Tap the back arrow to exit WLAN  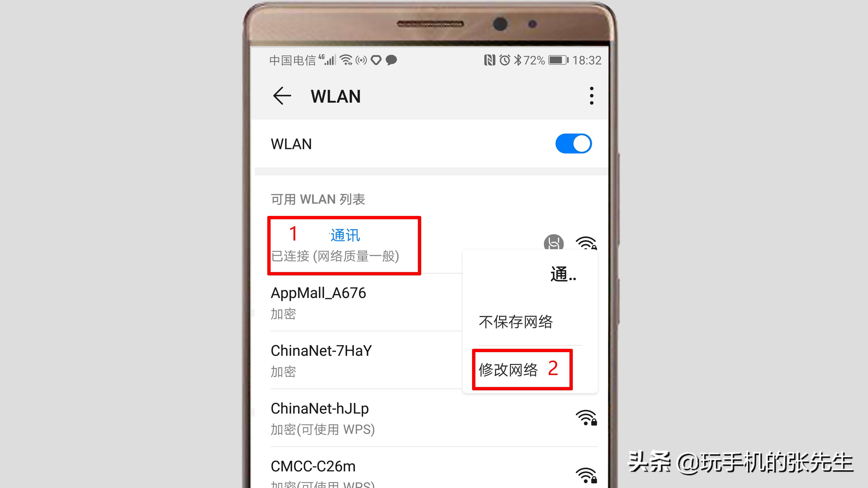pos(281,95)
